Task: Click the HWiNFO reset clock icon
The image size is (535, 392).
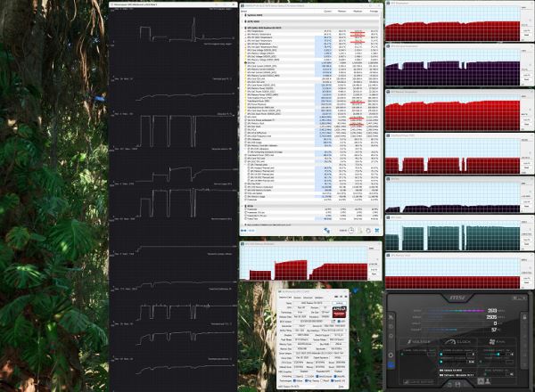Action: click(351, 231)
